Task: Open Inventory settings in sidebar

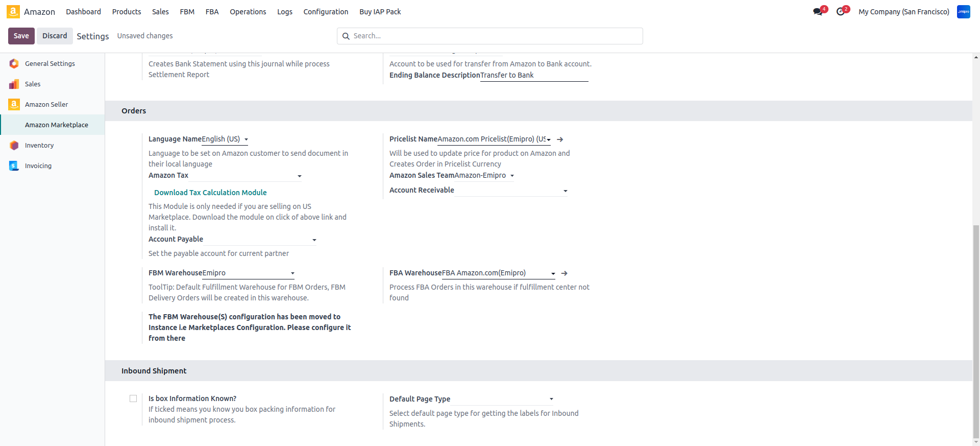Action: (39, 146)
